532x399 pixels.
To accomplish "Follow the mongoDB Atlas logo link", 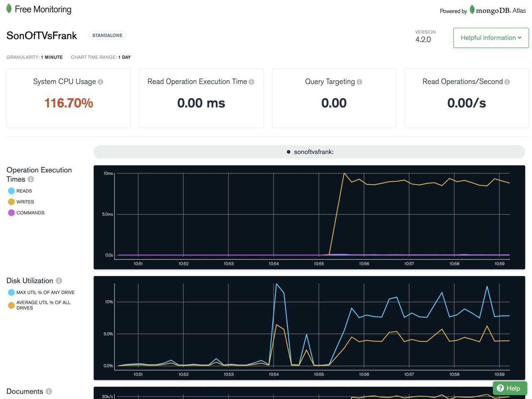I will [x=498, y=10].
